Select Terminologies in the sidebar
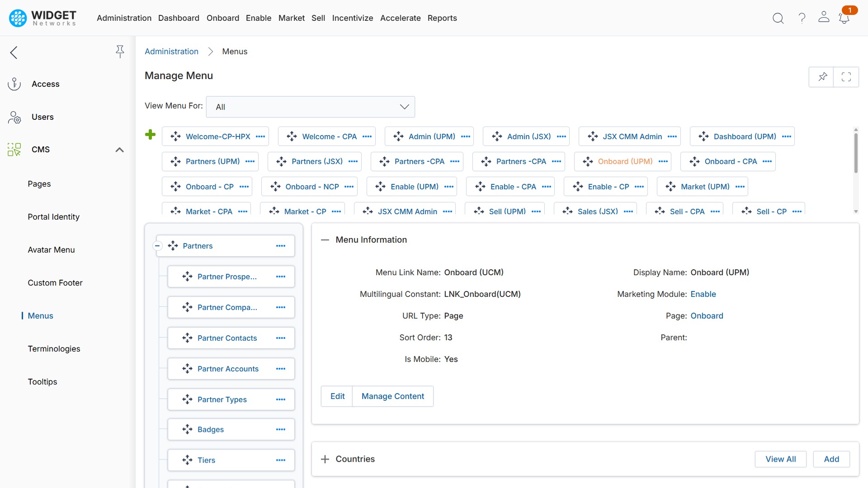The width and height of the screenshot is (868, 488). click(54, 349)
